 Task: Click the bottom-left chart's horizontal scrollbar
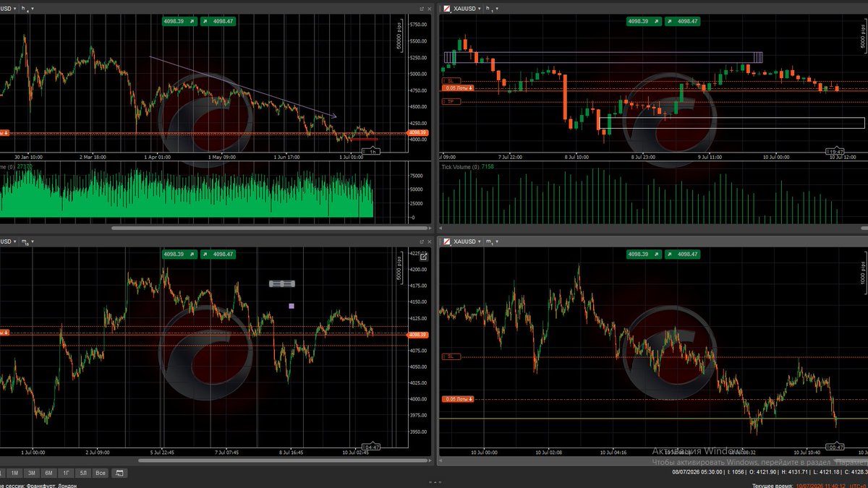[281, 461]
